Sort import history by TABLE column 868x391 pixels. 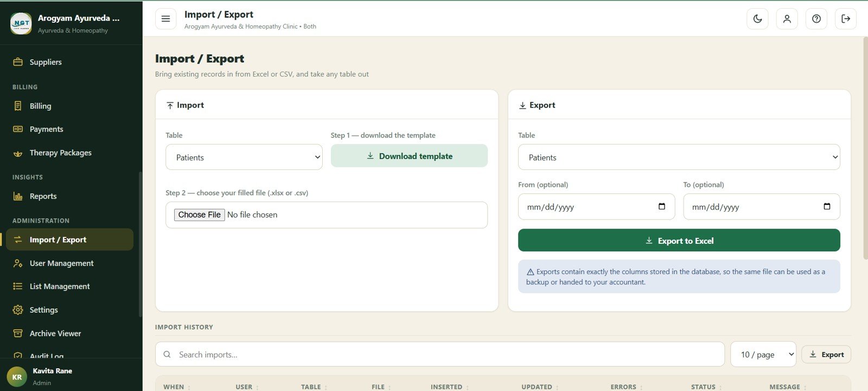click(x=315, y=387)
